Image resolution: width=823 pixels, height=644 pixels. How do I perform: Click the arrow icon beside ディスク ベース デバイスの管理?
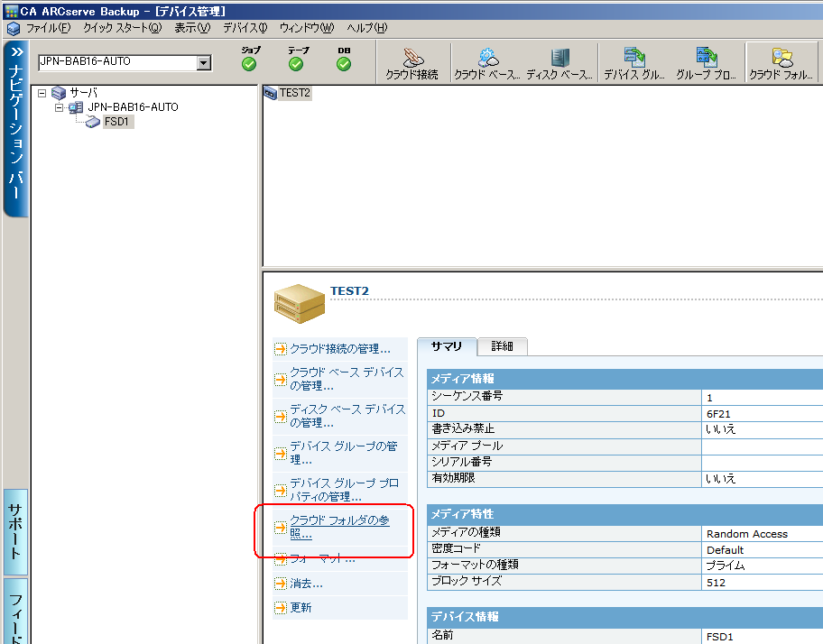coord(281,417)
